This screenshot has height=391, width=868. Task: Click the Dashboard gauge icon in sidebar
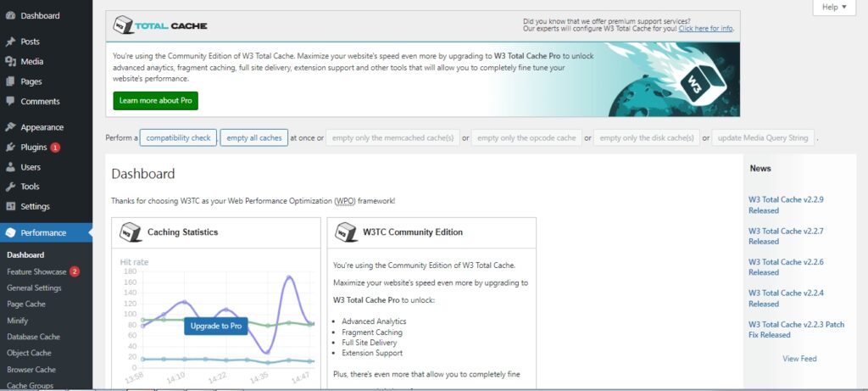[10, 15]
